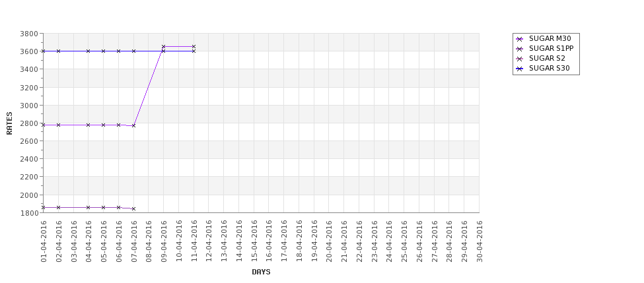Click the lowest-line data point on 06-04-2016

118,208
